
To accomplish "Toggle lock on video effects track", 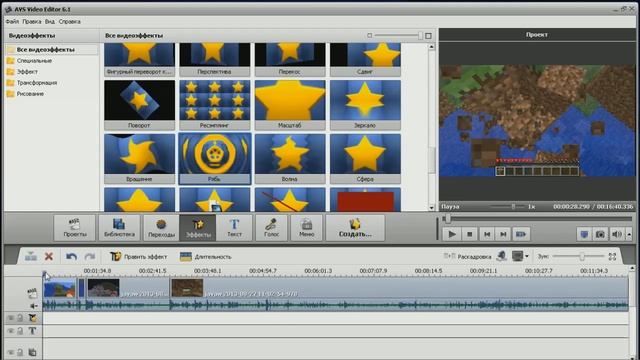I will click(20, 318).
